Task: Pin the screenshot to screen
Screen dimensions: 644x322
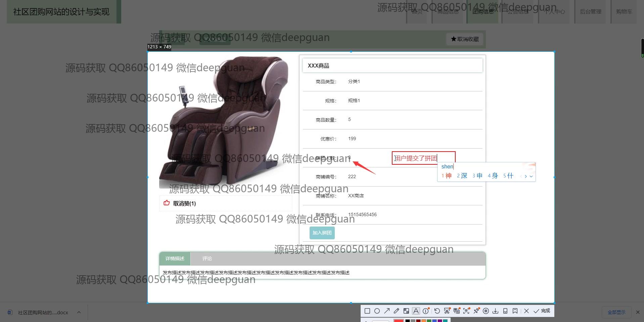Action: click(x=476, y=311)
